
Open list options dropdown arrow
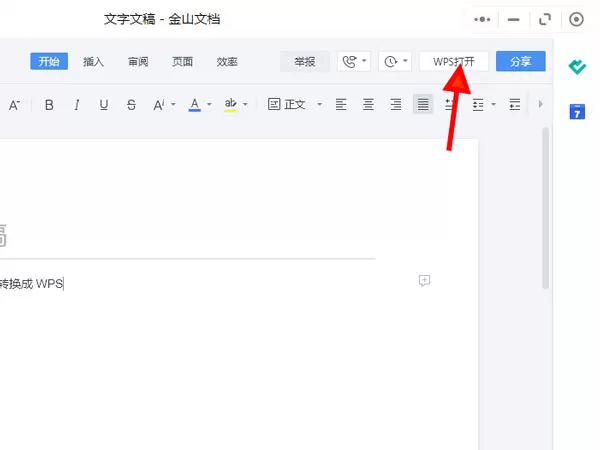pyautogui.click(x=493, y=104)
